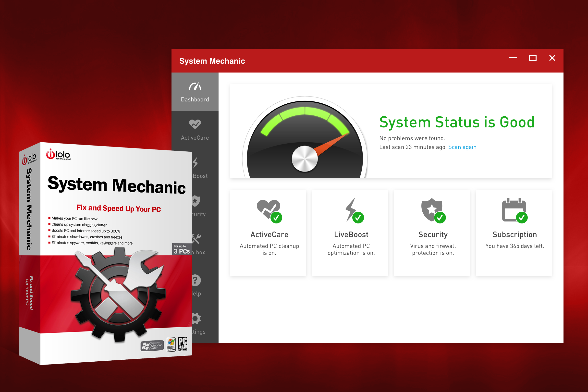
Task: Click the Security card shield icon
Action: [x=433, y=211]
